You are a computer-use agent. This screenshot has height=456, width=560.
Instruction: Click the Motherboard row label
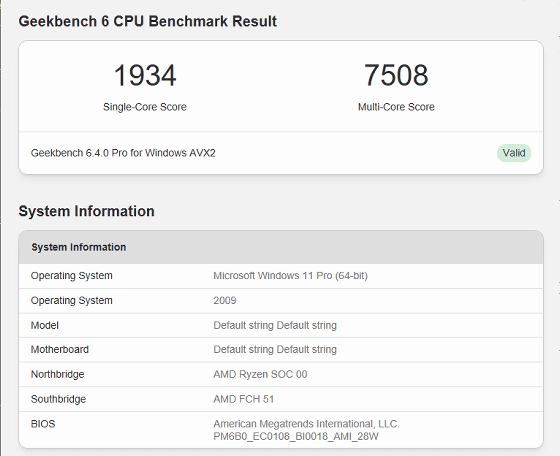(x=60, y=349)
